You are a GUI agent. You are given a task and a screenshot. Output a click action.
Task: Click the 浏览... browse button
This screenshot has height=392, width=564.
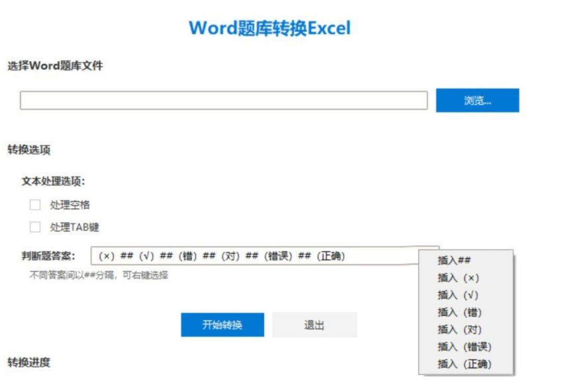point(478,100)
